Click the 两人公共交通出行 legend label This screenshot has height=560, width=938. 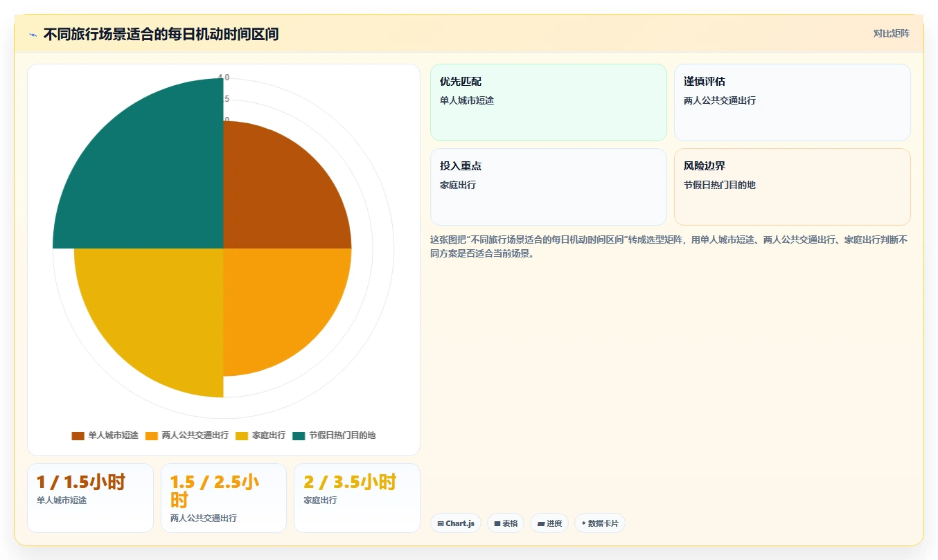pos(195,435)
